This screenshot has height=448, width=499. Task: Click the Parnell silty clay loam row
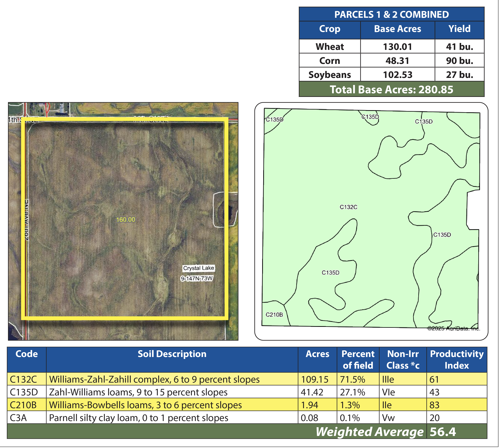(x=138, y=418)
